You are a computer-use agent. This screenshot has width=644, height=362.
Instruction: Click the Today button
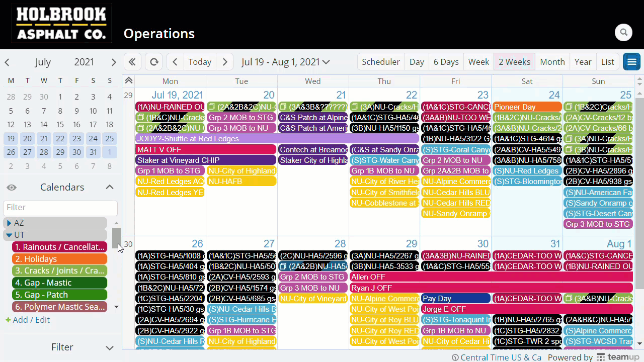[x=200, y=62]
